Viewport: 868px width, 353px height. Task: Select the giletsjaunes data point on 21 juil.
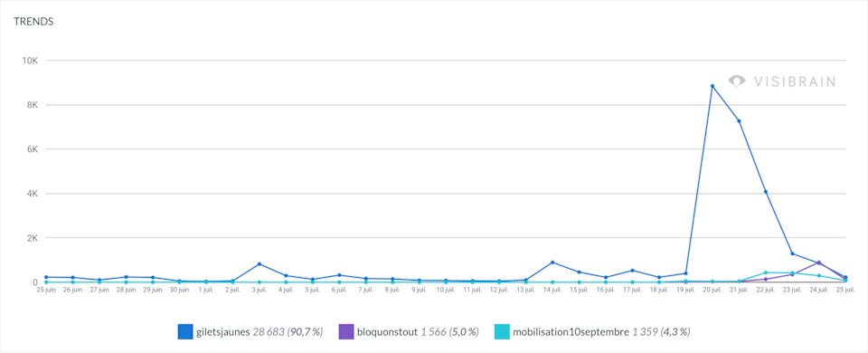[739, 120]
